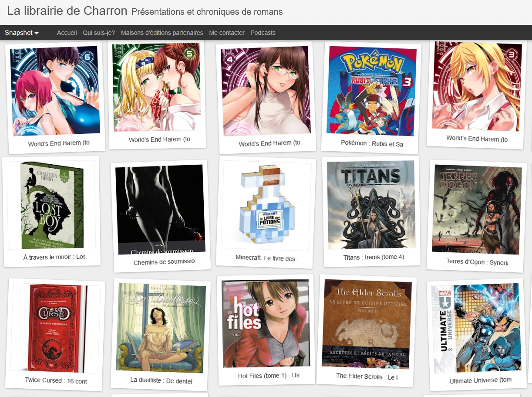Open the Terres d'Ogon Syneria post

[x=477, y=209]
